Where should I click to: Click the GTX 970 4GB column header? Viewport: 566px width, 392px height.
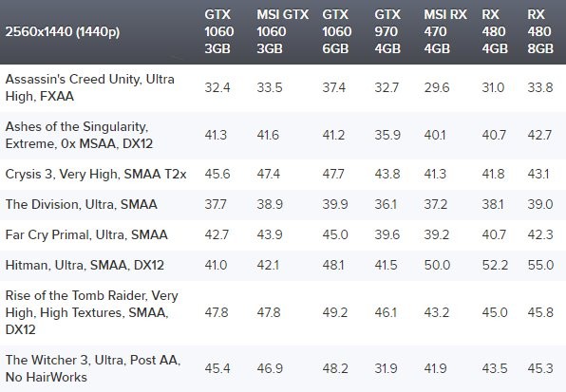[x=387, y=31]
